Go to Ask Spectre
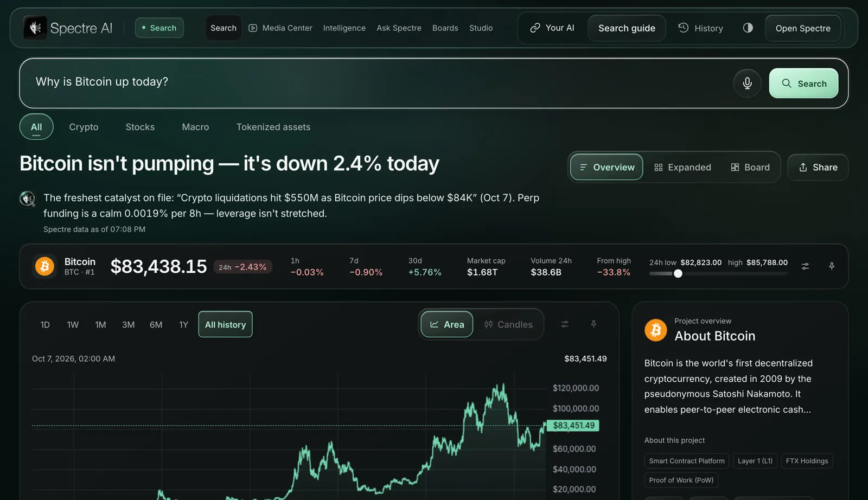Screen dimensions: 868x500 coord(399,28)
